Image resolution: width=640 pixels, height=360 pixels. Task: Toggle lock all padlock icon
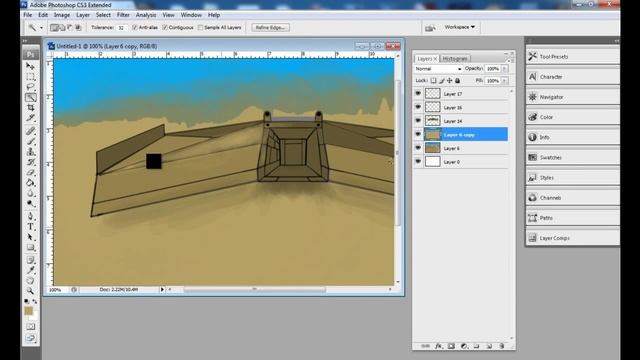coord(458,81)
